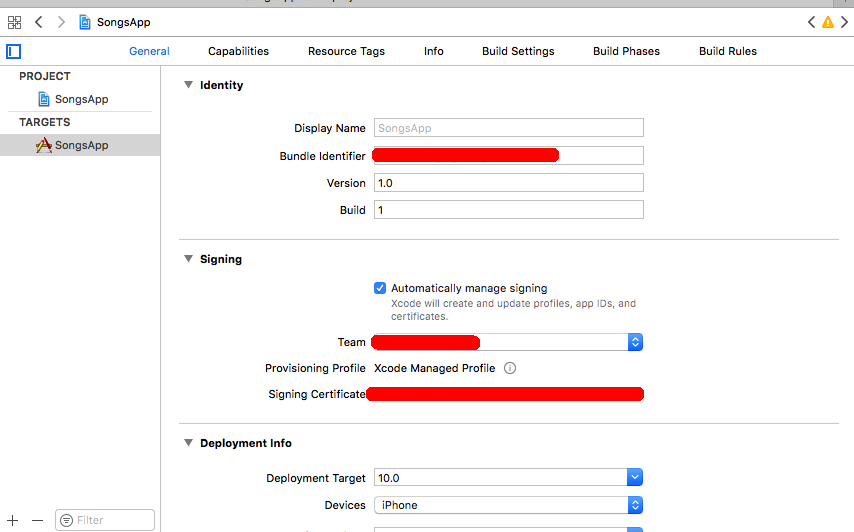This screenshot has height=532, width=854.
Task: Add a new target with plus button
Action: [x=13, y=520]
